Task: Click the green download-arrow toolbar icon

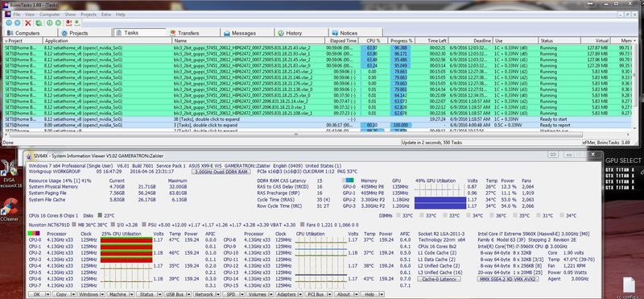Action: pos(76,23)
